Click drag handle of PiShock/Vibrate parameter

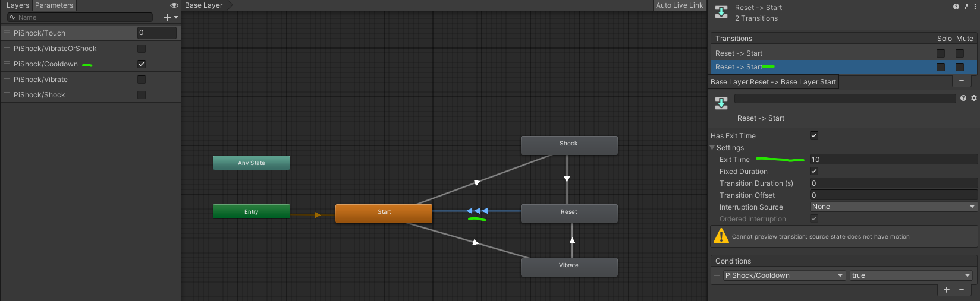[7, 79]
